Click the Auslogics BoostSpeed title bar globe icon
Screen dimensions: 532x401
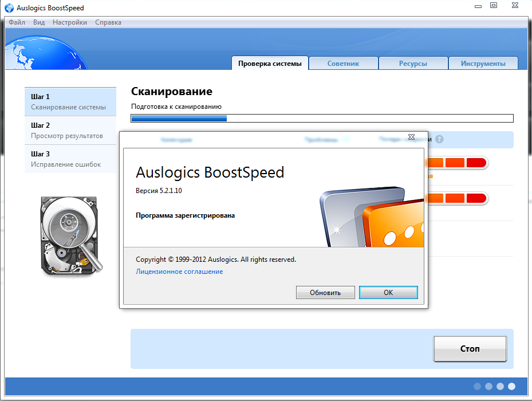point(9,8)
